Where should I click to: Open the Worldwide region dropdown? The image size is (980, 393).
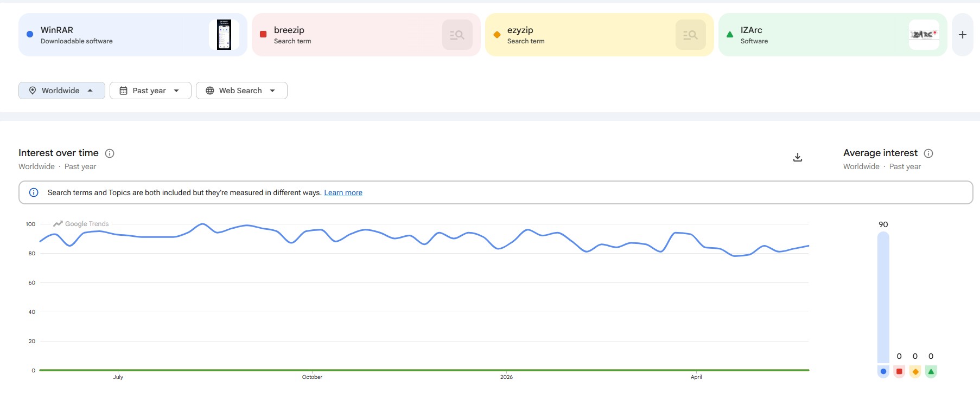(62, 91)
